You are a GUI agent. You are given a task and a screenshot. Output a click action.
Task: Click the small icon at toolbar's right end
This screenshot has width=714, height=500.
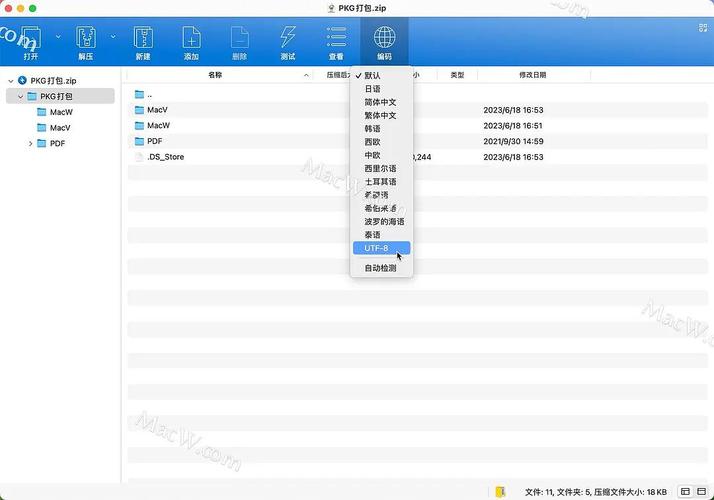coord(703,28)
